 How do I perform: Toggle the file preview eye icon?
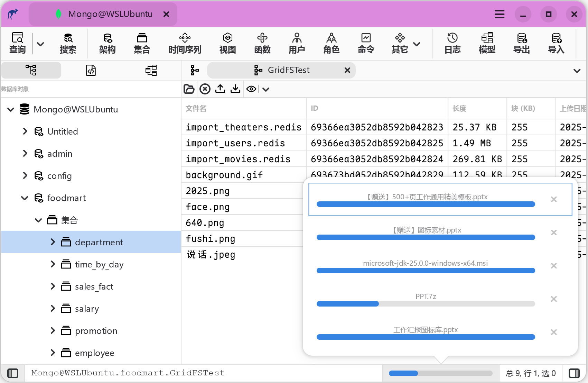[251, 89]
